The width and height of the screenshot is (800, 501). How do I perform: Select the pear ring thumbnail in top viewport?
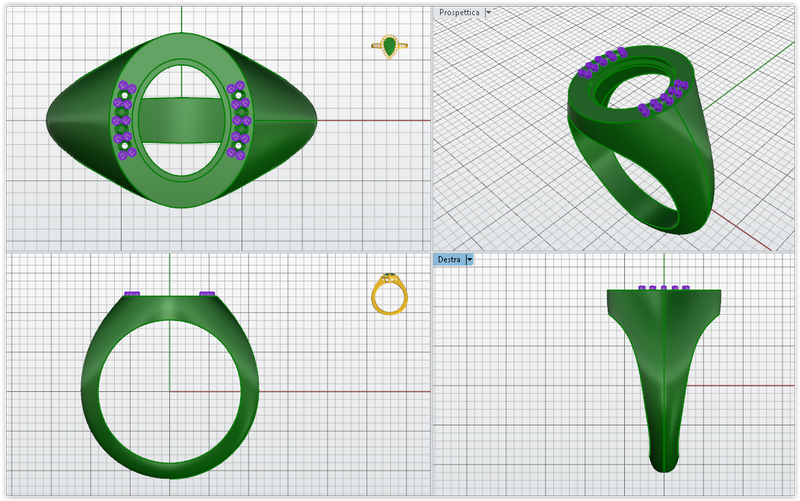tap(389, 46)
